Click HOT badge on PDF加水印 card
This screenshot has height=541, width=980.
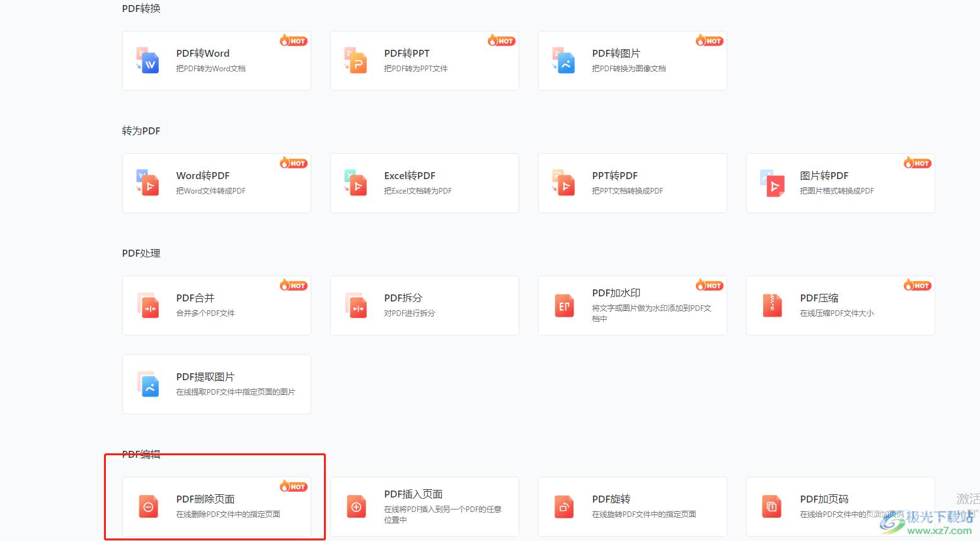point(710,285)
